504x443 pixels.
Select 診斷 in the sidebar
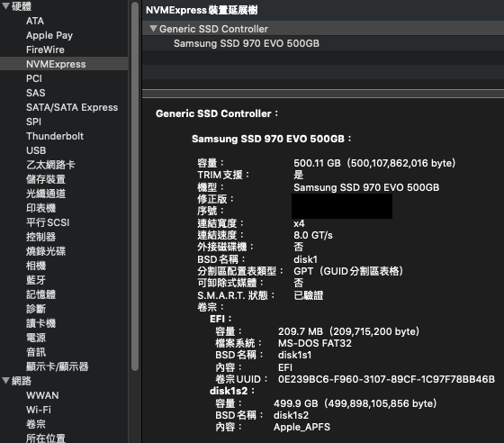click(x=36, y=309)
